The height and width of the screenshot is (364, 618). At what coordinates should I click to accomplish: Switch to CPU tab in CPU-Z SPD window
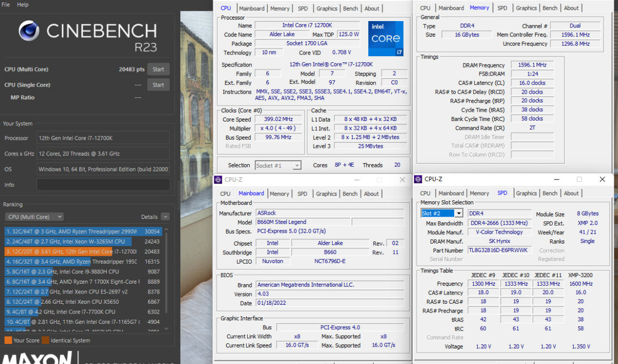click(x=425, y=193)
